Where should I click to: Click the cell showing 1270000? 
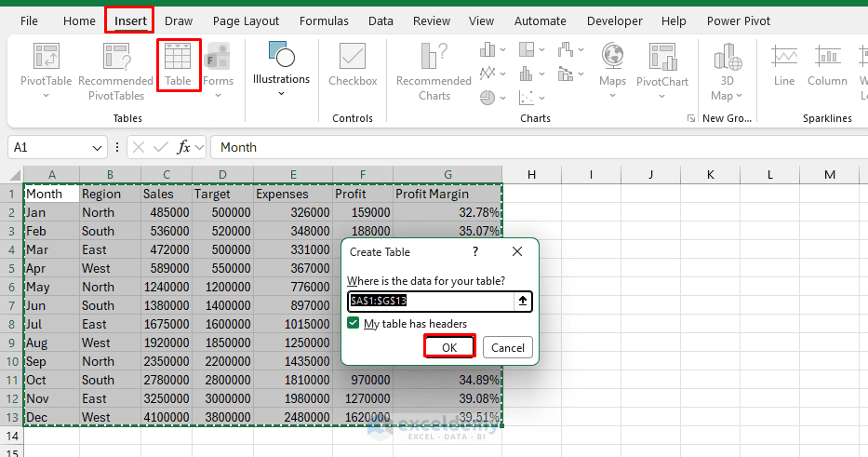(x=363, y=399)
